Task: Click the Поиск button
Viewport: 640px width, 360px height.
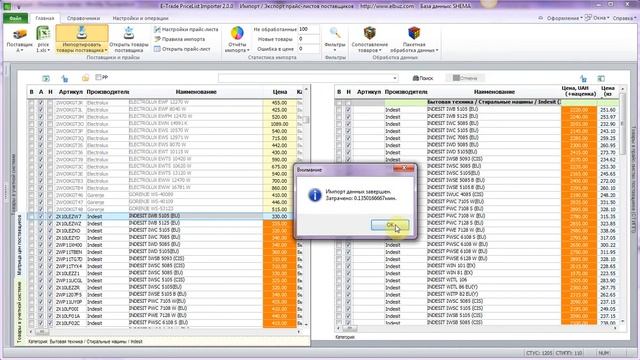Action: point(423,78)
